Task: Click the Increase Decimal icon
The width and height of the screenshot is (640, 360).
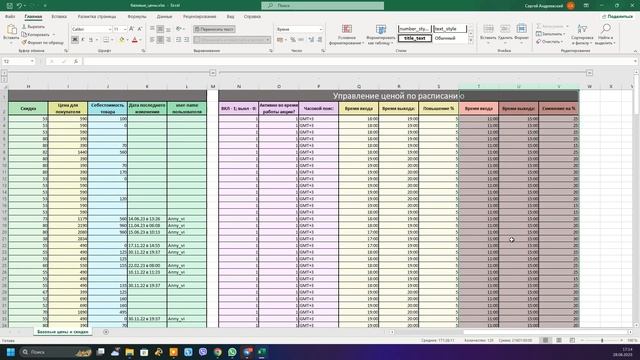Action: [311, 40]
